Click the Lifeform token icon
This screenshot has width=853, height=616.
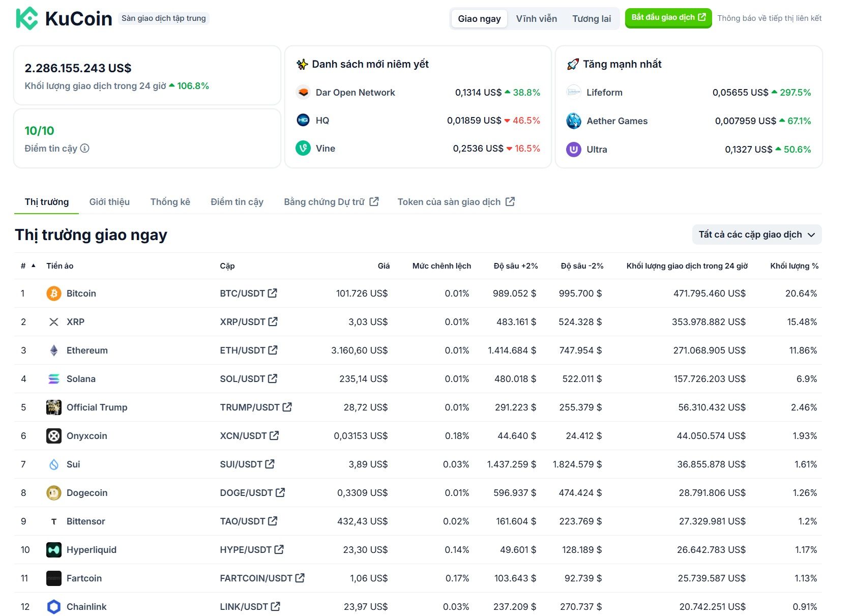(574, 92)
